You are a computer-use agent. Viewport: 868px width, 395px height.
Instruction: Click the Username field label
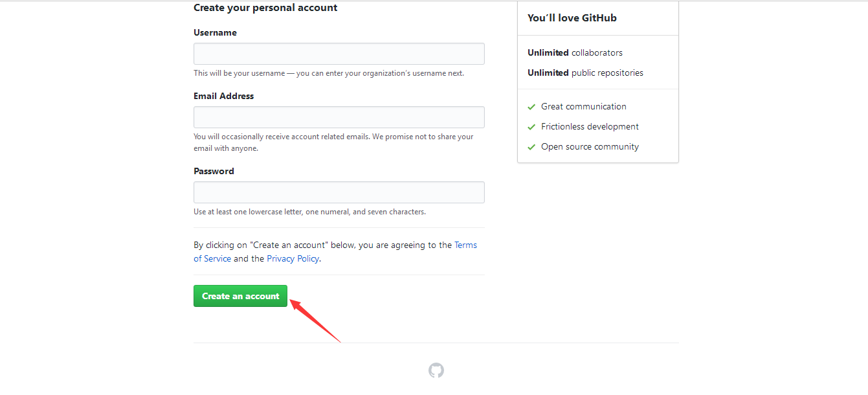[x=215, y=32]
